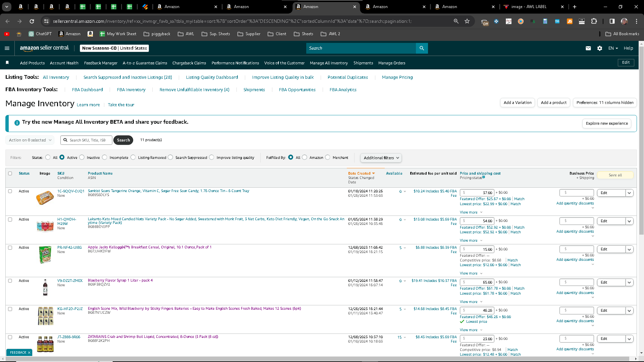Open the Additional filters dropdown

coord(381,158)
